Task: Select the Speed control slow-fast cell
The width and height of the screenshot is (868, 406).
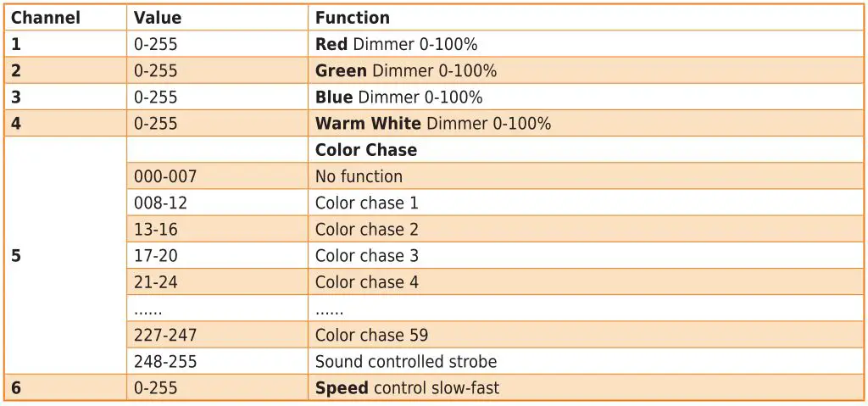Action: [x=407, y=388]
